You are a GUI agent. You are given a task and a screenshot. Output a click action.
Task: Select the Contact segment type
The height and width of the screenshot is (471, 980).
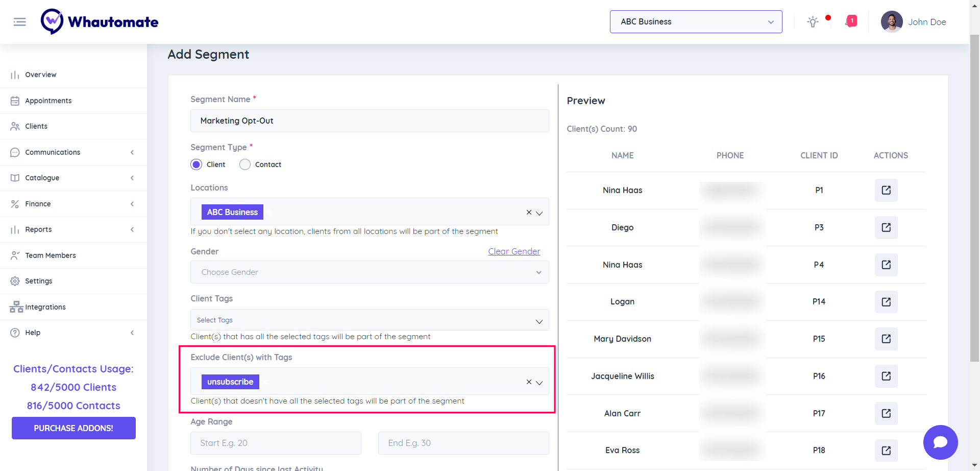coord(245,164)
